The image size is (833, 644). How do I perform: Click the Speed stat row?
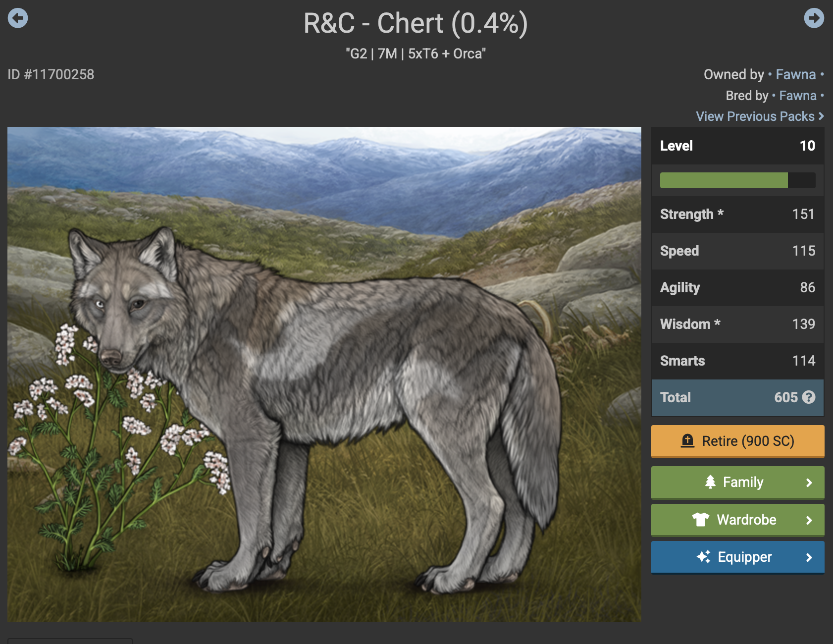click(x=737, y=251)
